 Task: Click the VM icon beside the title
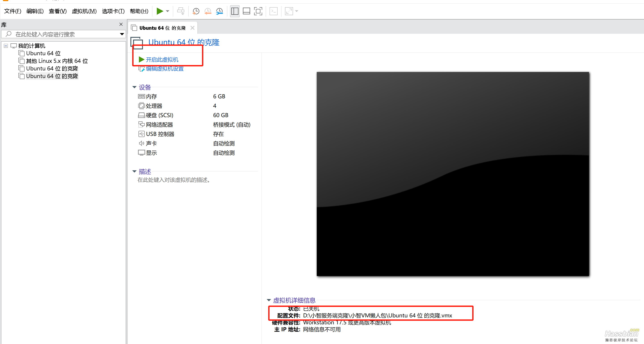pos(137,43)
